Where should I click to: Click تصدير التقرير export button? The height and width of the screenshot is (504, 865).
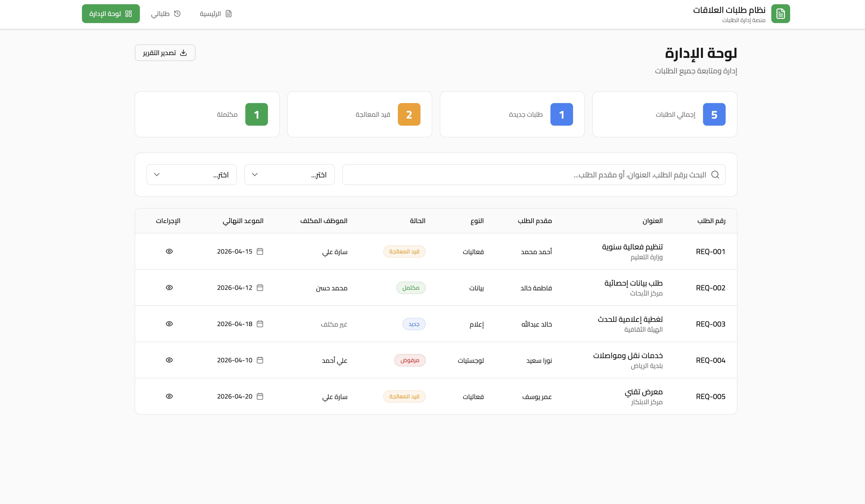click(x=165, y=53)
